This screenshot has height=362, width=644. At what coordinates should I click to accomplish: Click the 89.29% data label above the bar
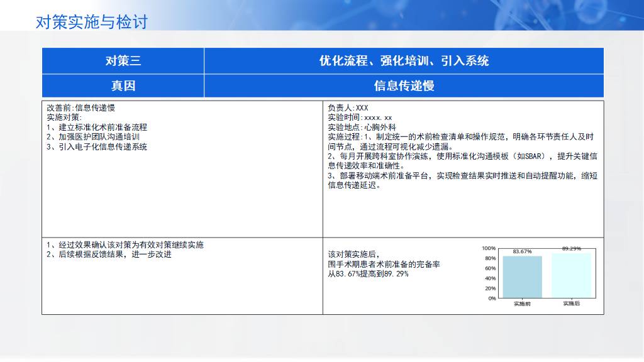click(x=571, y=249)
